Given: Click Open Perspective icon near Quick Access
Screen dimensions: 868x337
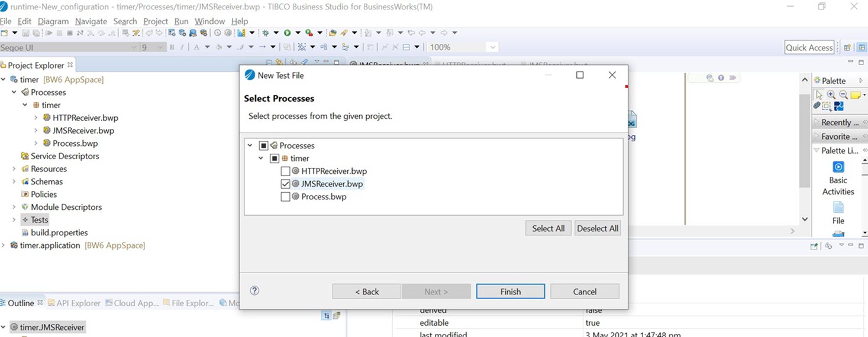Looking at the screenshot, I should [x=847, y=47].
